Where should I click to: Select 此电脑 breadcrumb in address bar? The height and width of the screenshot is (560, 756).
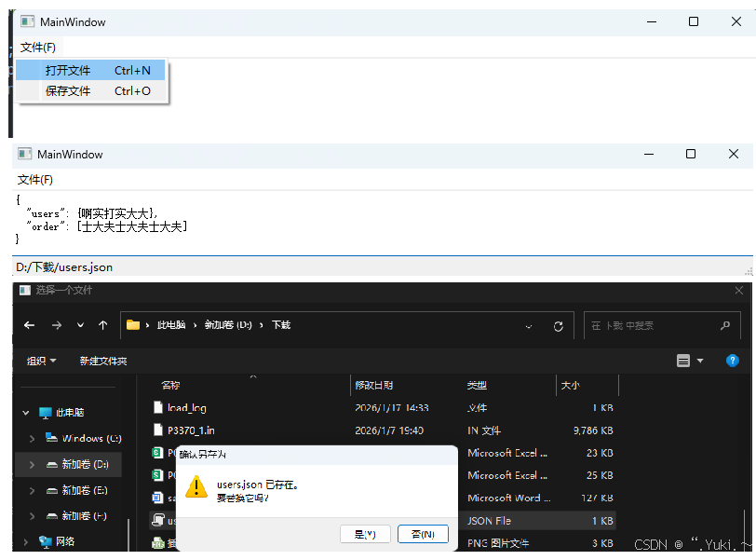(x=171, y=325)
